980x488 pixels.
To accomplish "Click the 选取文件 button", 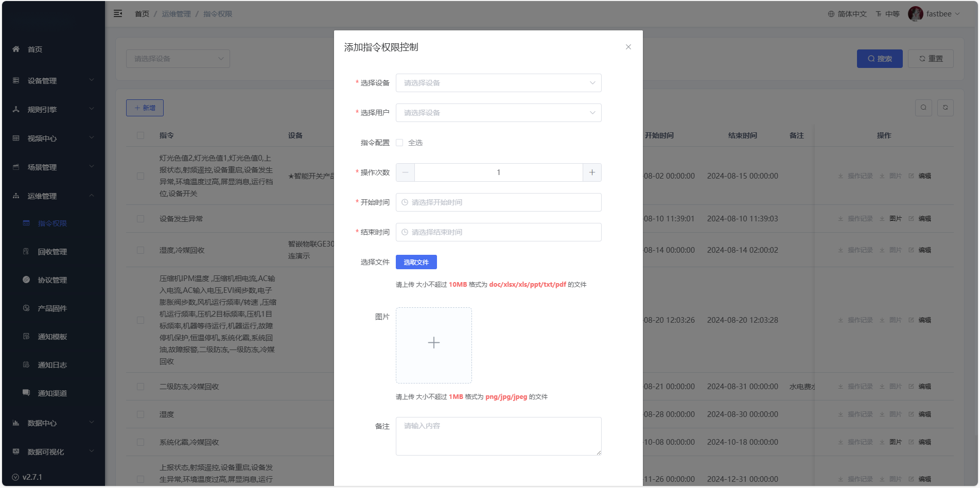I will coord(416,262).
